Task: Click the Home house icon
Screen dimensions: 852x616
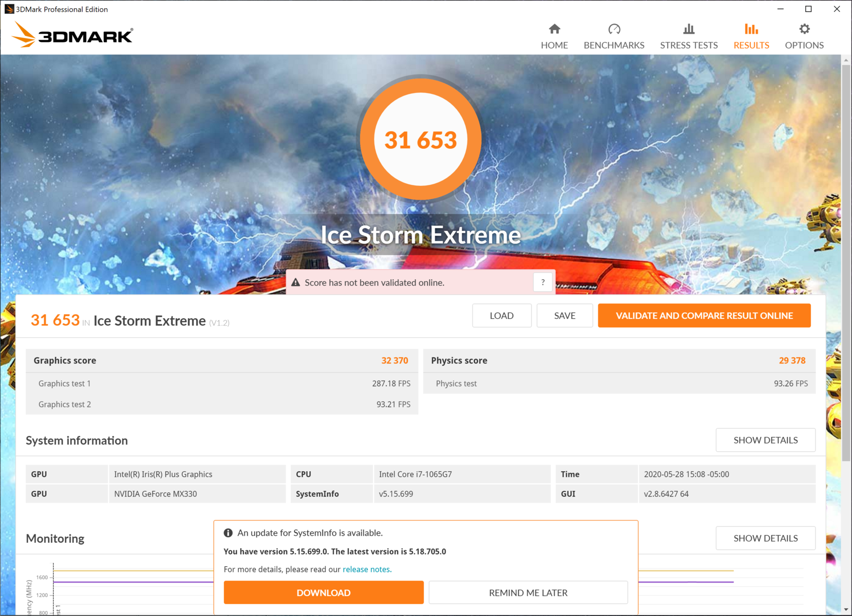Action: coord(554,29)
